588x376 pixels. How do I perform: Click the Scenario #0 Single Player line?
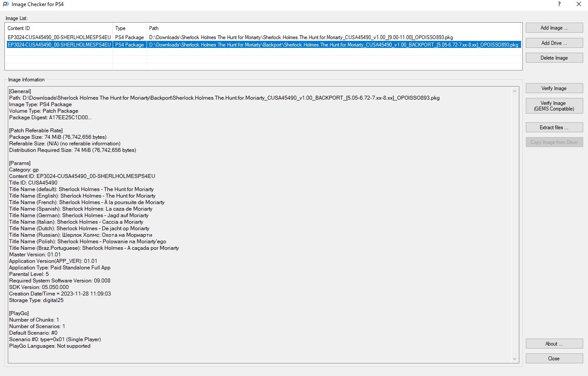pos(55,339)
